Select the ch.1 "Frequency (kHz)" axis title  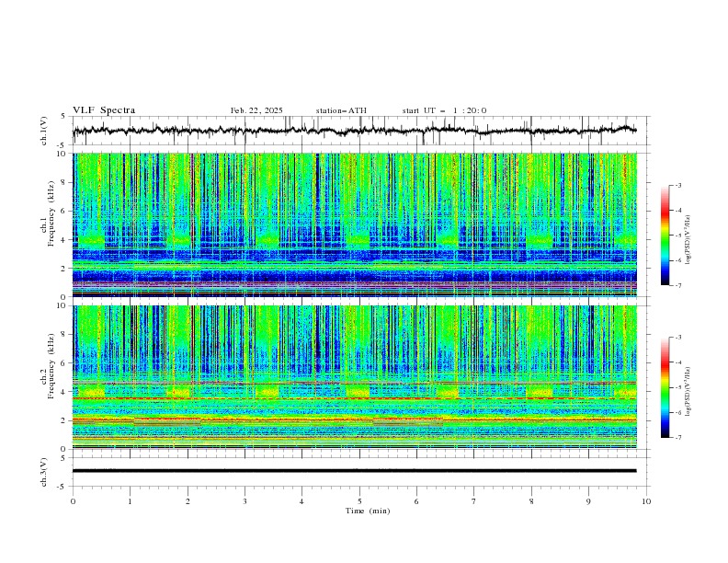[51, 213]
